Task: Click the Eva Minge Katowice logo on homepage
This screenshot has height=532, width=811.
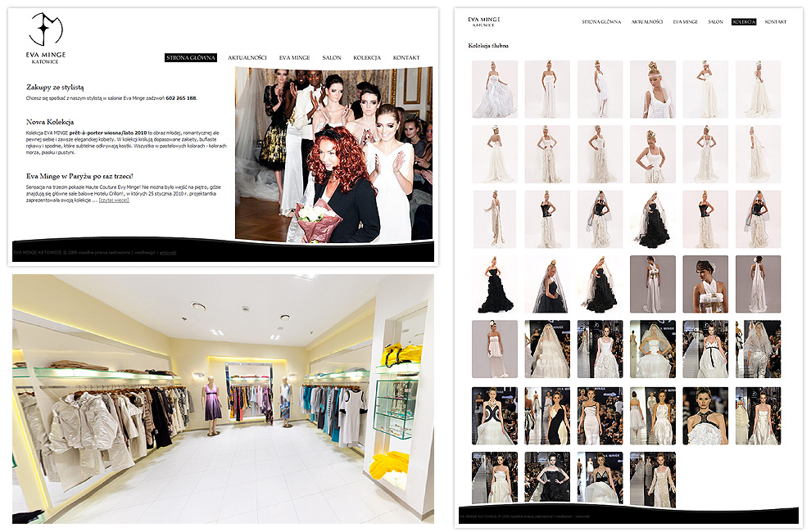Action: click(46, 38)
